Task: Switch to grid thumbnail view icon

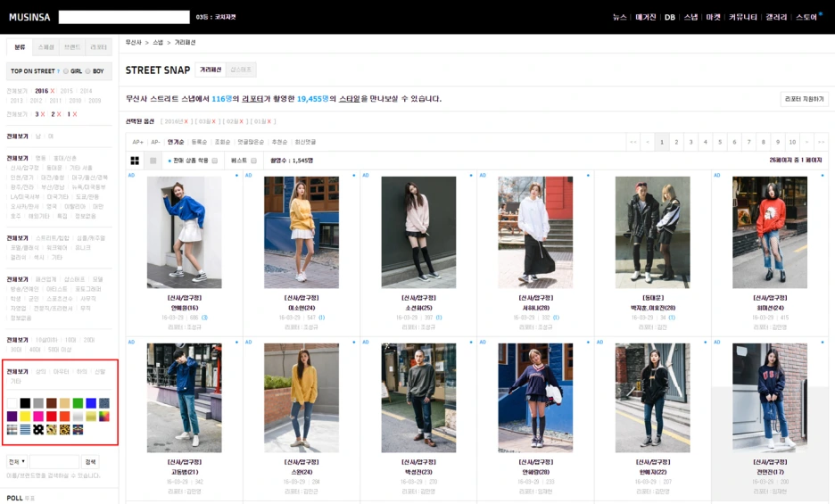Action: tap(135, 161)
